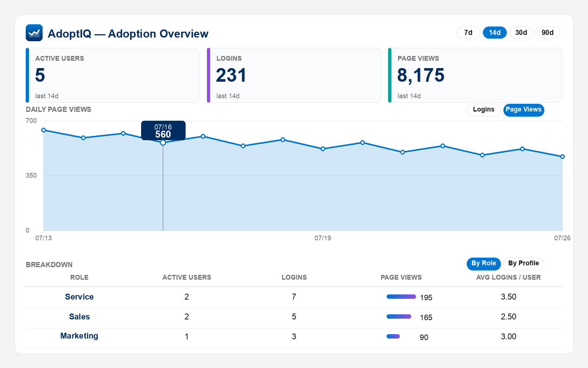This screenshot has width=588, height=368.
Task: Switch to the 30d time range
Action: (x=521, y=32)
